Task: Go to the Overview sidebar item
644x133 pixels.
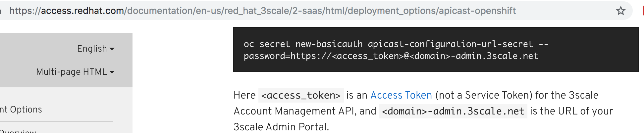Action: click(18, 131)
